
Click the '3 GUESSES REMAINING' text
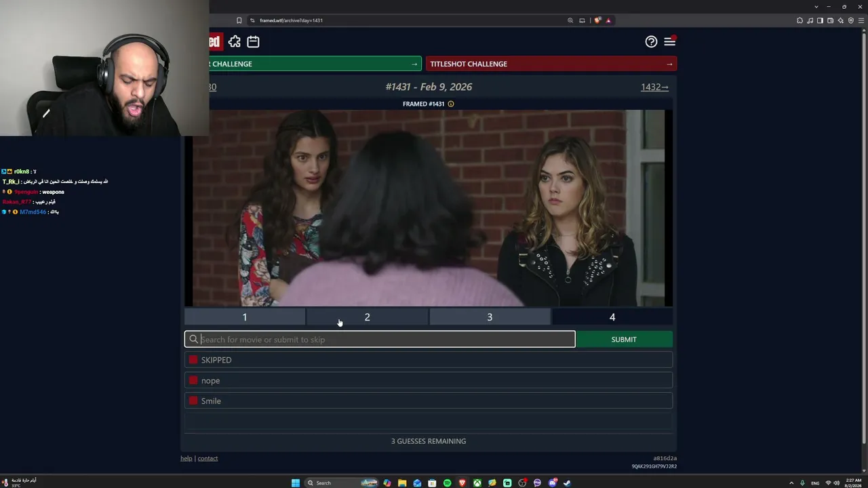click(x=429, y=441)
